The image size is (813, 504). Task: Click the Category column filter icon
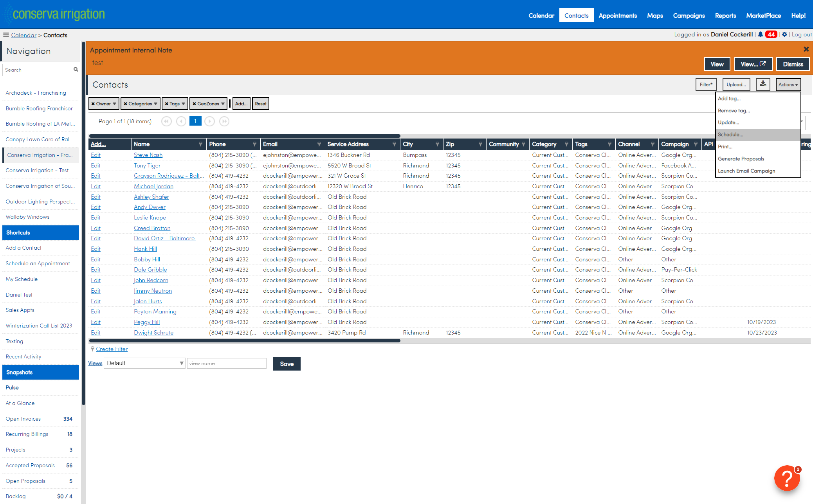(x=566, y=144)
